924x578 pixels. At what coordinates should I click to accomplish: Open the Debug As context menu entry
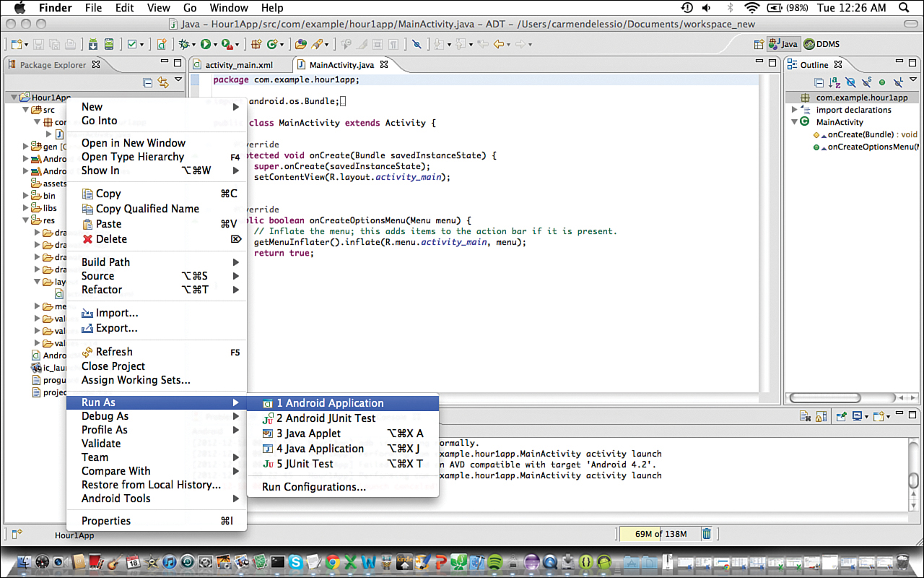pyautogui.click(x=157, y=416)
